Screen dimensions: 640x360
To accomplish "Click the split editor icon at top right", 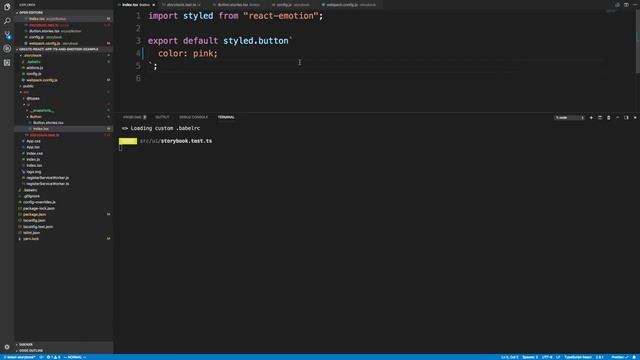I will tap(626, 5).
